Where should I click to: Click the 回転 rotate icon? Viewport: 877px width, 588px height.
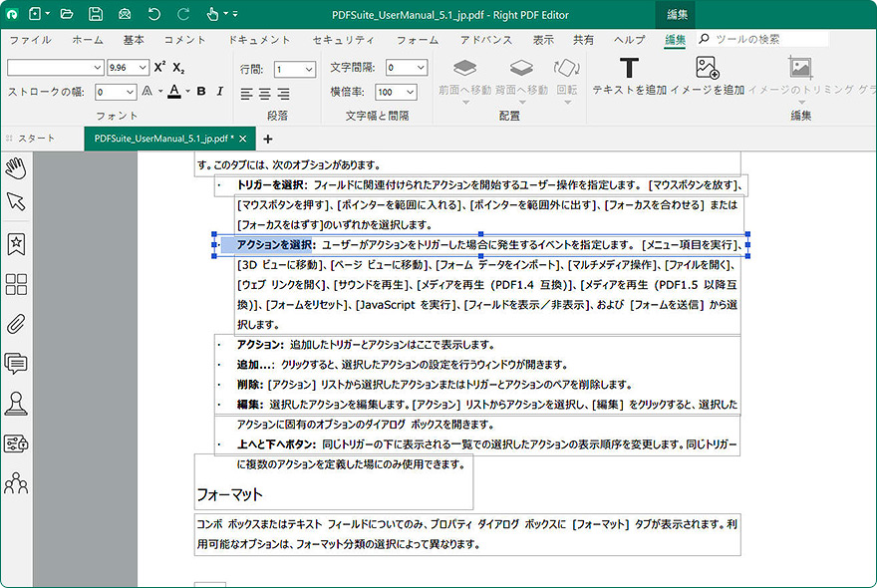[567, 68]
